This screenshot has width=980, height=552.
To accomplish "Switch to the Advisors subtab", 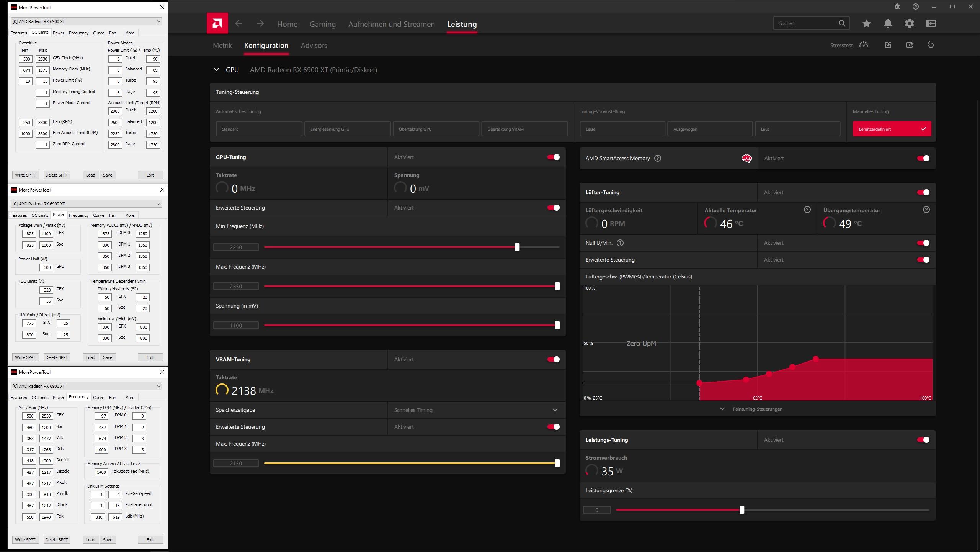I will (314, 45).
